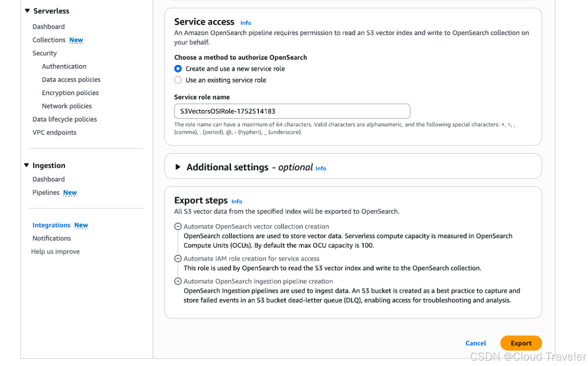Open Collections in the sidebar
Image resolution: width=588 pixels, height=366 pixels.
(x=49, y=40)
